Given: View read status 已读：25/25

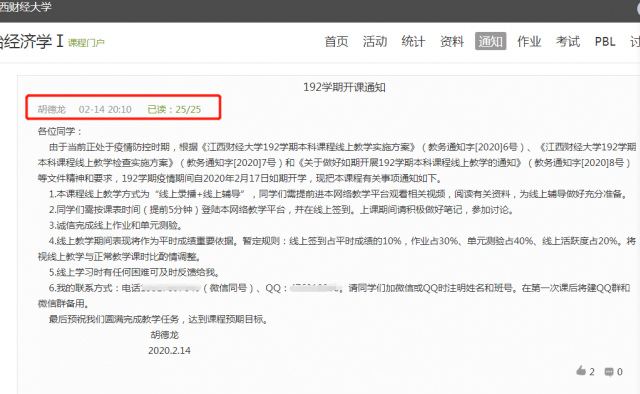Looking at the screenshot, I should (x=174, y=109).
